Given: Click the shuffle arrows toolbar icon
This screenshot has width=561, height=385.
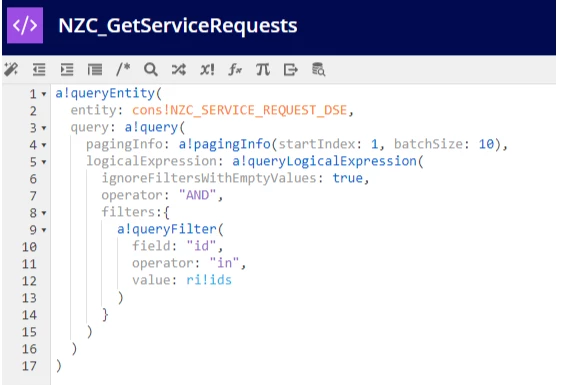Looking at the screenshot, I should coord(179,69).
